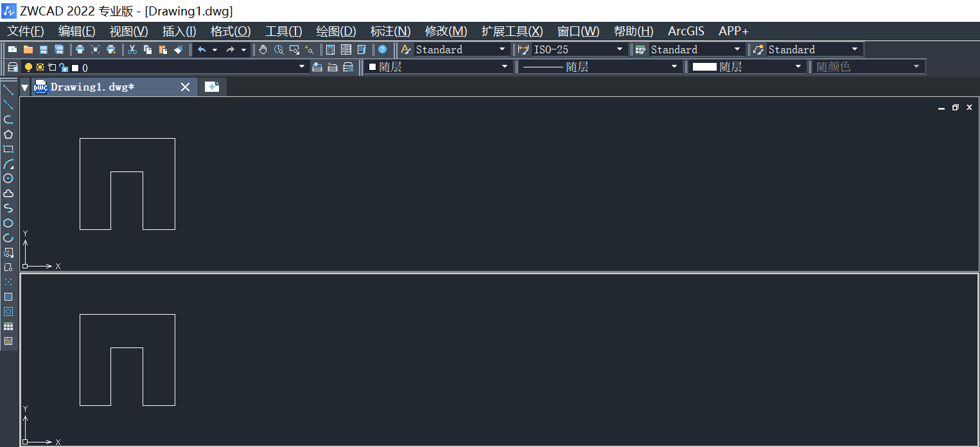Expand the undo history dropdown arrow
This screenshot has height=447, width=980.
point(214,49)
